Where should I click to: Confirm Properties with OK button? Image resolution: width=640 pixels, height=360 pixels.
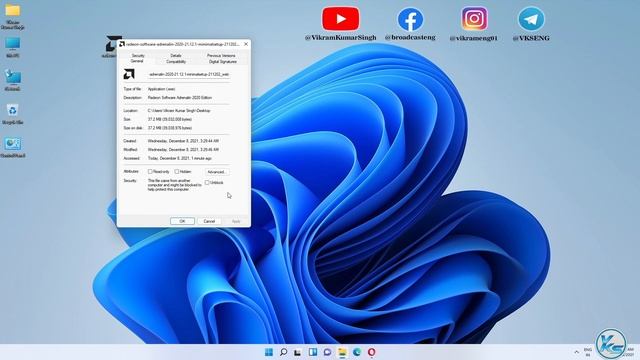click(x=182, y=221)
